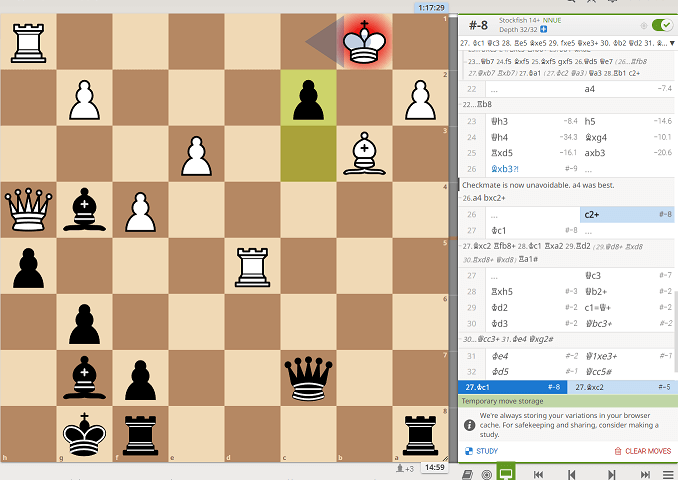
Task: Select move 30 Kd3
Action: [532, 323]
